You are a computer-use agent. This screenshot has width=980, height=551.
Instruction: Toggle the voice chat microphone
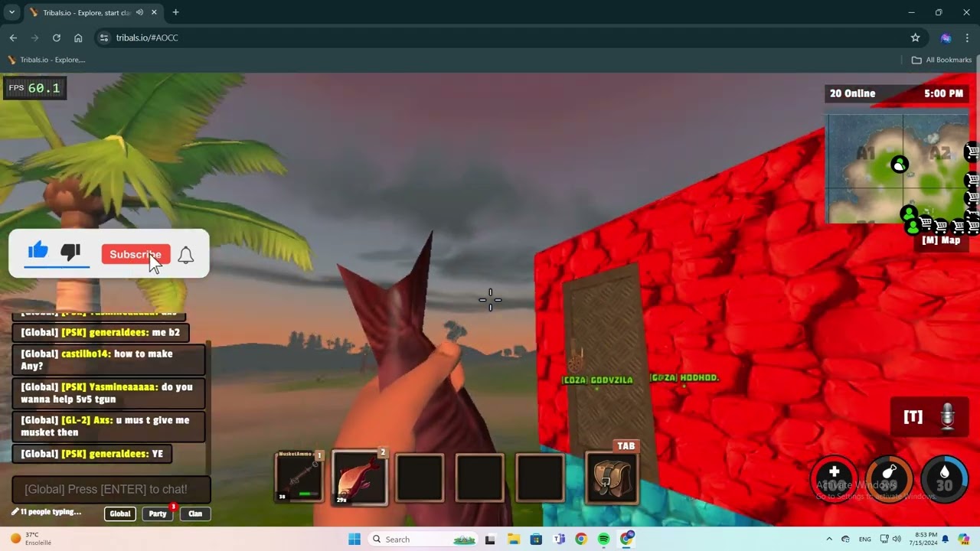click(948, 417)
